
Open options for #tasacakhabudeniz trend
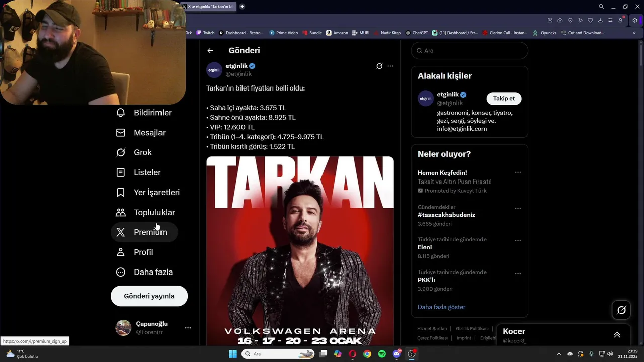[518, 208]
